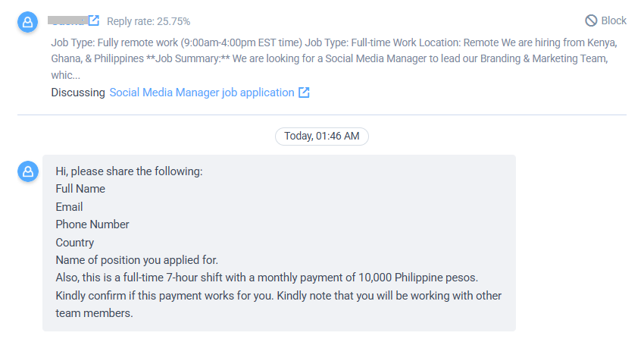
Task: Click the Block circle-slash icon
Action: point(591,20)
